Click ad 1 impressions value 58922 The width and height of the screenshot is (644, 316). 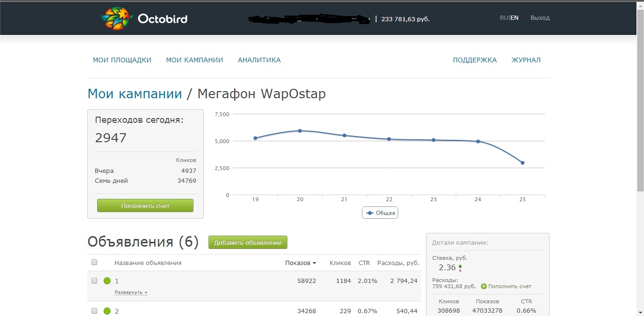[x=307, y=281]
